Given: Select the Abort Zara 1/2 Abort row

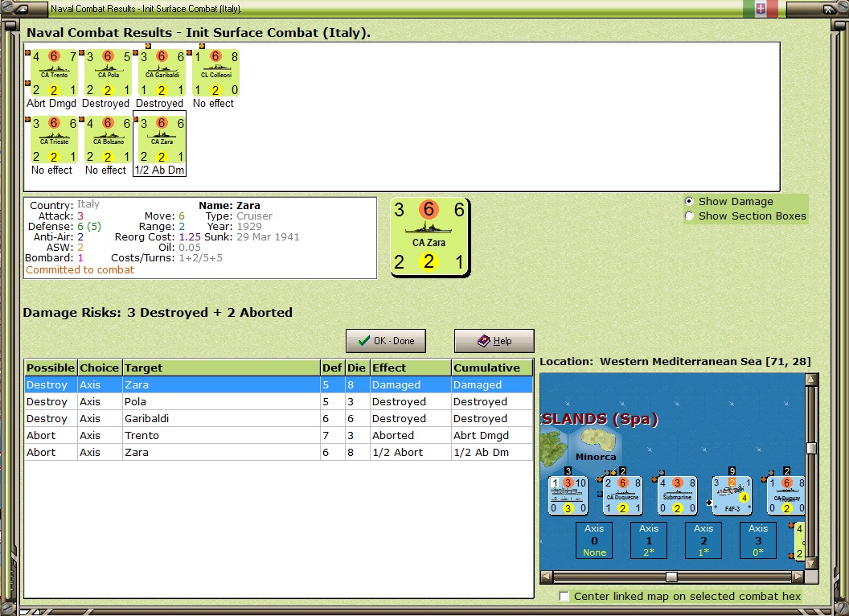Looking at the screenshot, I should (279, 452).
